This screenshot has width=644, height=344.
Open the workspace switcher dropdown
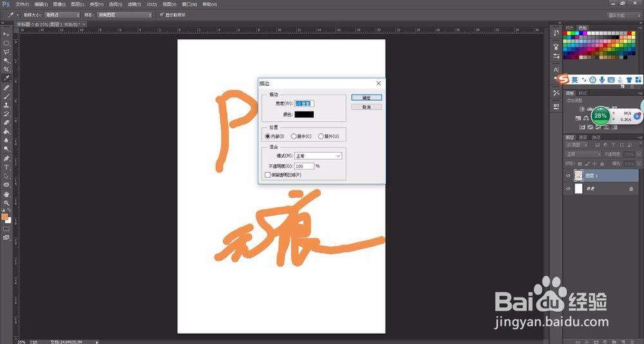624,15
